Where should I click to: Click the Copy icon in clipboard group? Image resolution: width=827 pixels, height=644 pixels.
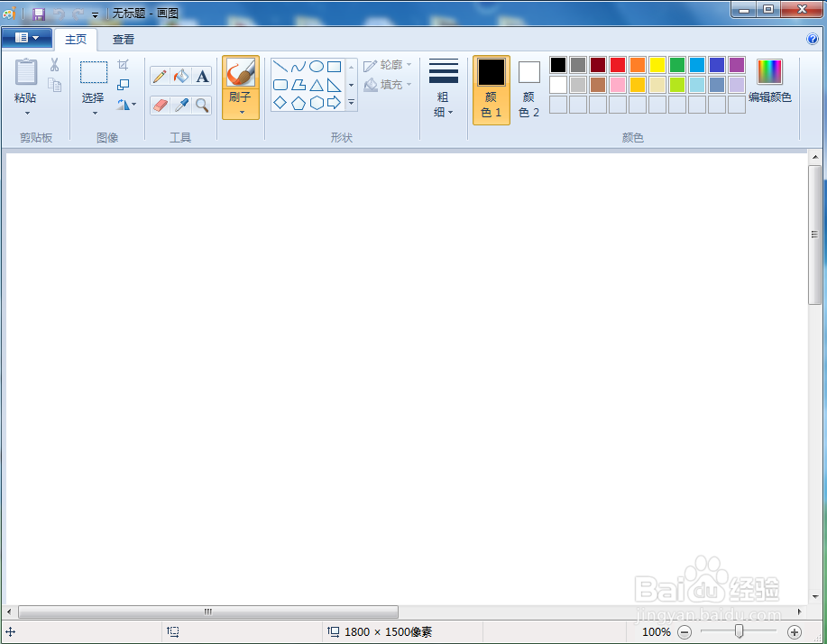(54, 85)
